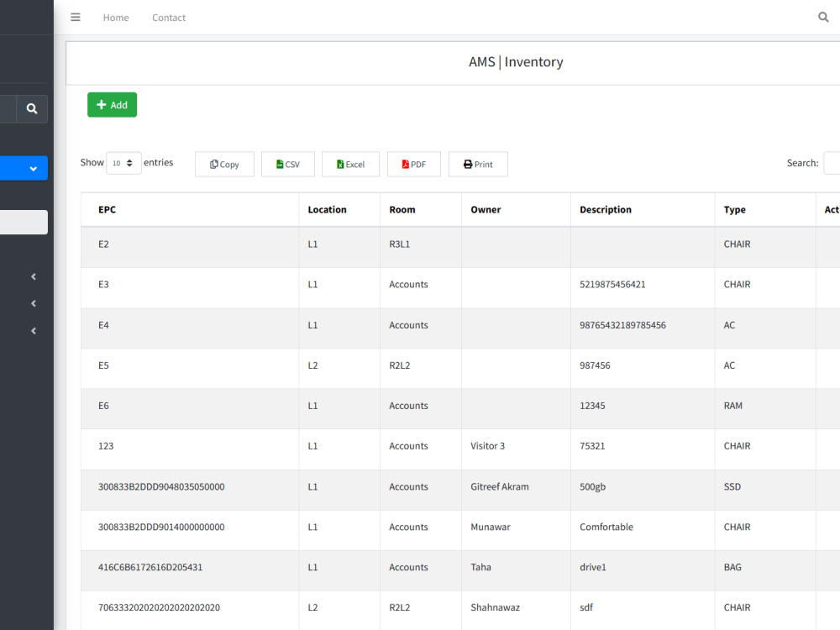Click the magnifier search icon in top bar
The width and height of the screenshot is (840, 630).
[x=822, y=17]
